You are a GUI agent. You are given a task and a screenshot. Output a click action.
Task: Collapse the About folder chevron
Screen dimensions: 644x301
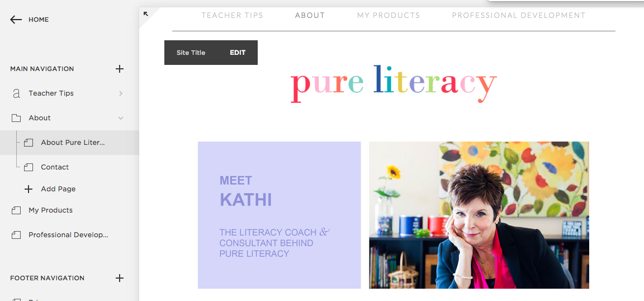(x=121, y=118)
